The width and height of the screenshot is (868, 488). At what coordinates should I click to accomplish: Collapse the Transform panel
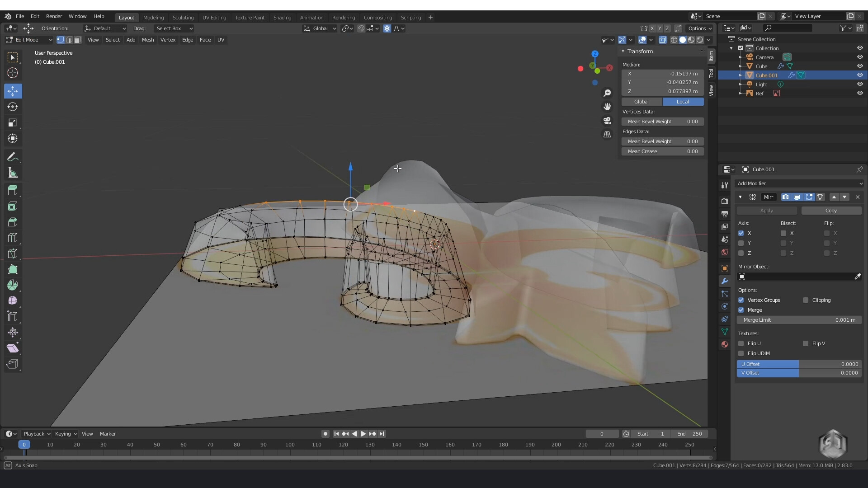point(623,51)
